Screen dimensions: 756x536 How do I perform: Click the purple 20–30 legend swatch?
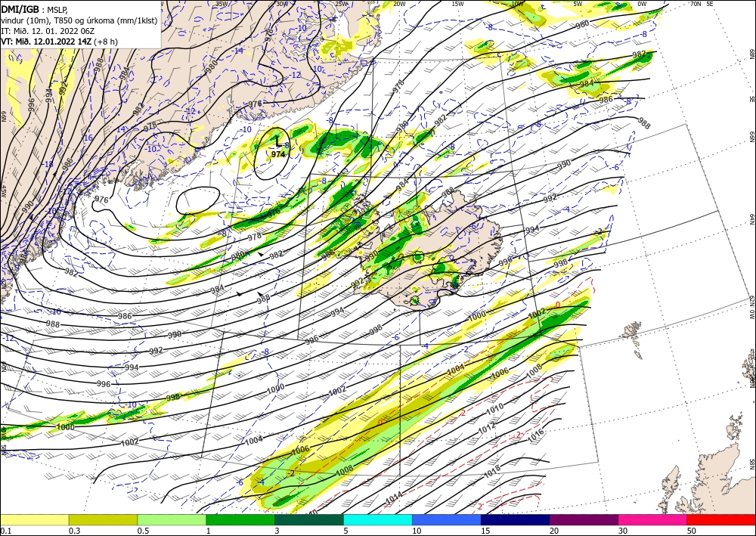584,519
